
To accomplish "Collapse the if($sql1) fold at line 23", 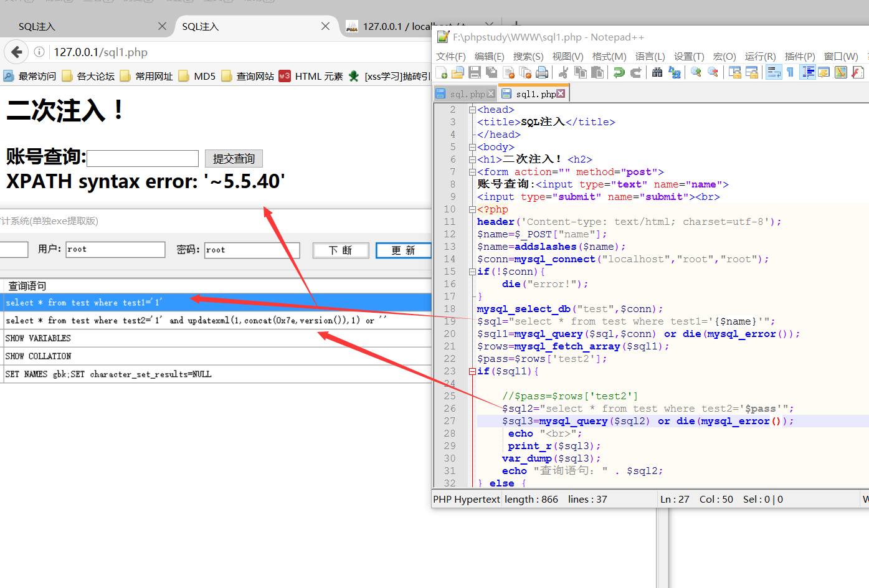I will pos(472,371).
